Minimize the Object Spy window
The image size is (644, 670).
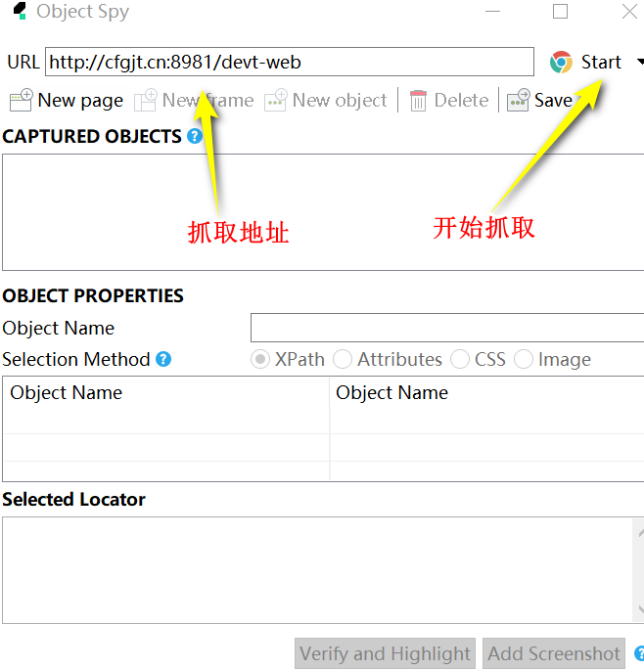pyautogui.click(x=492, y=11)
